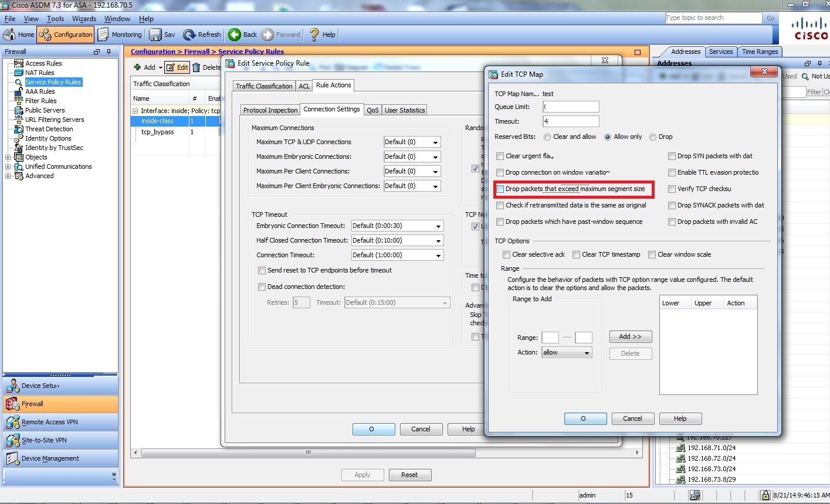Screen dimensions: 830x504
Task: Select Identity by TrustSec tree item
Action: [54, 148]
